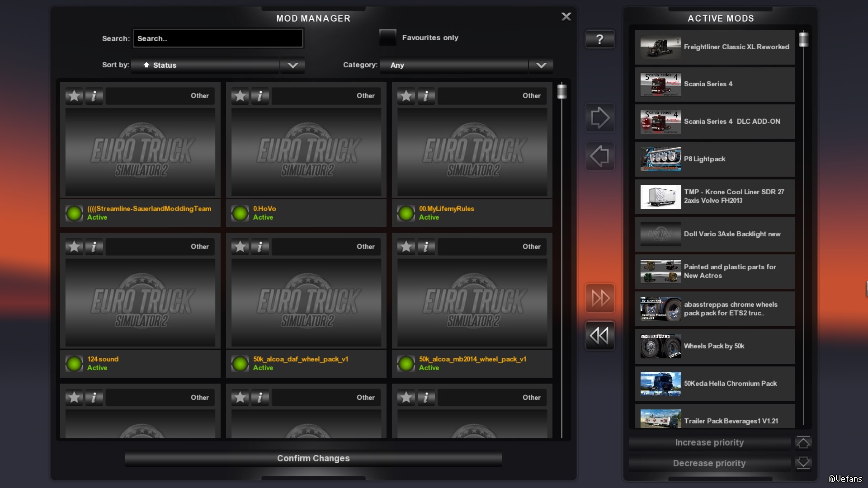Click the right arrow to activate the mod
The height and width of the screenshot is (488, 868).
[599, 118]
